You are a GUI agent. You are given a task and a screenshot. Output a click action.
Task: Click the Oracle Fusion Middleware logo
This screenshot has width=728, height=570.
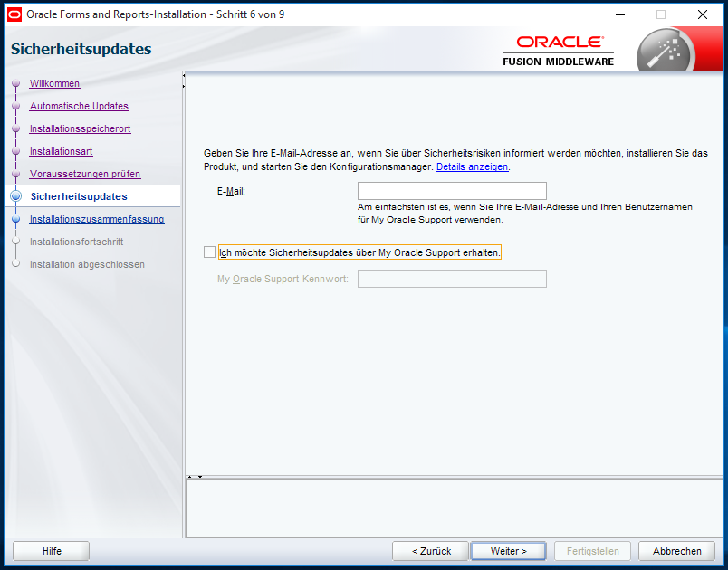coord(559,52)
